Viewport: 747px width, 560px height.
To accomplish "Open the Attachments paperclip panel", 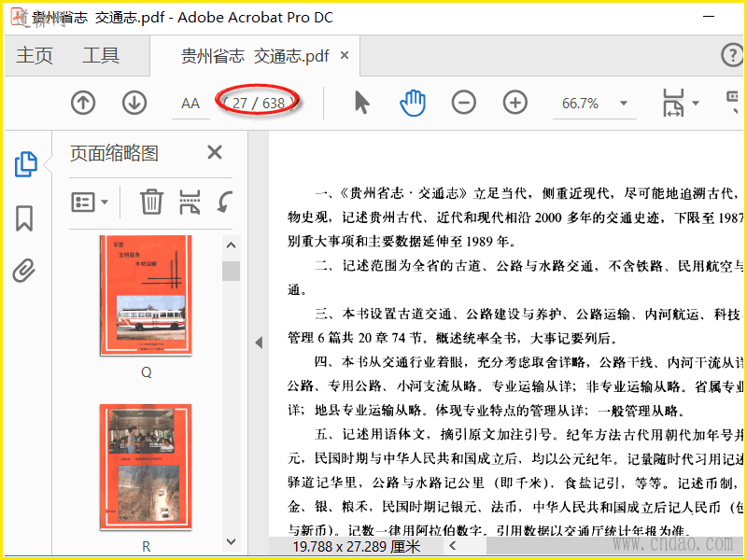I will pyautogui.click(x=24, y=271).
